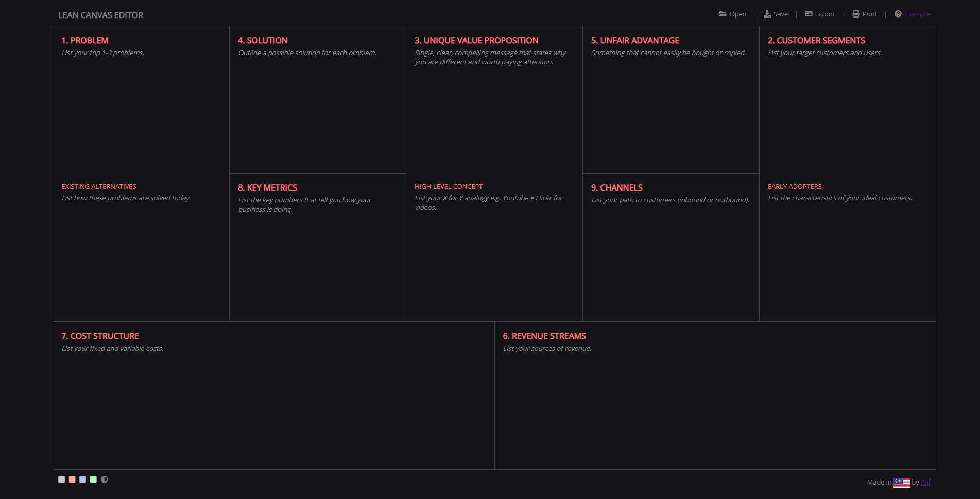This screenshot has height=499, width=980.
Task: Click the LEAN CANVAS EDITOR title
Action: 101,15
